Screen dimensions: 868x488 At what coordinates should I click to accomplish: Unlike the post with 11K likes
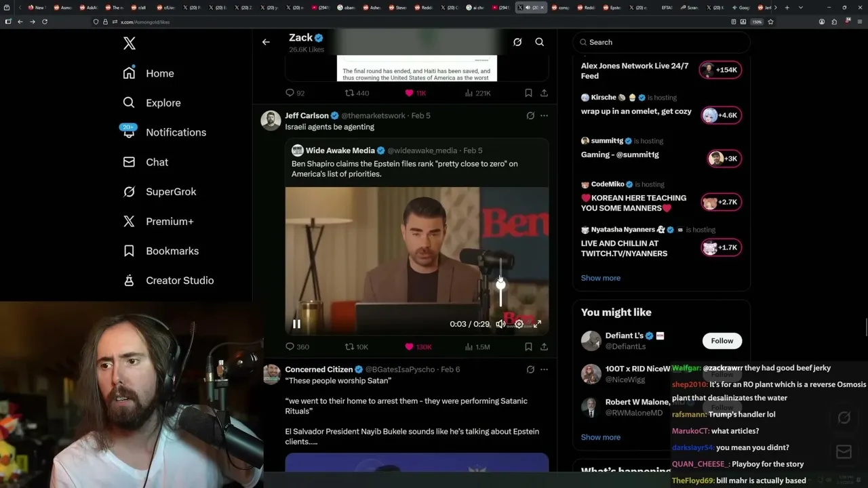click(x=415, y=93)
